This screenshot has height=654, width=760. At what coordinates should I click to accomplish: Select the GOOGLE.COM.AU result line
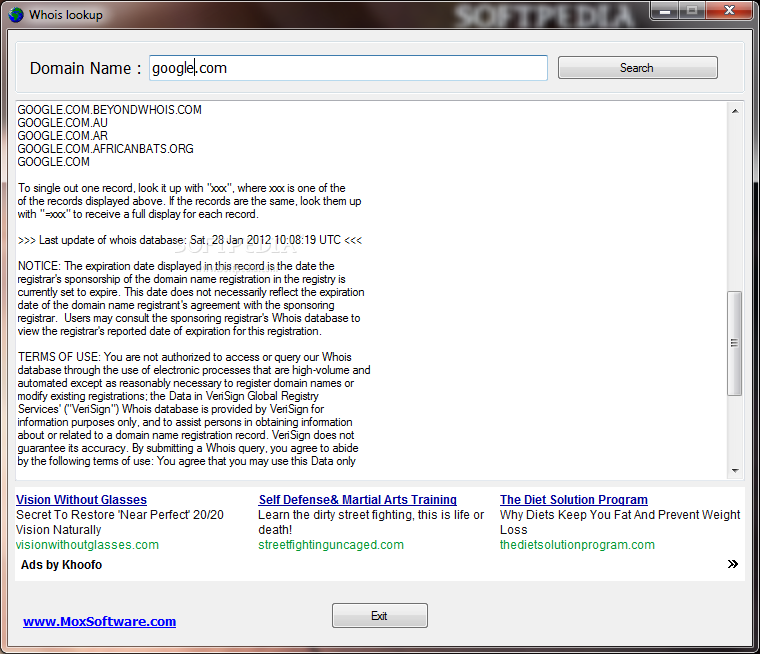[63, 123]
